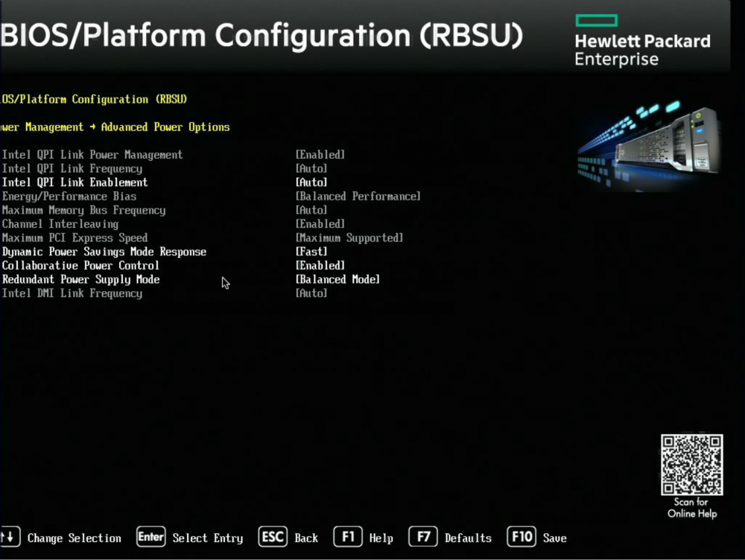
Task: Open [Enabled] value of Channel Interleaving
Action: [320, 223]
